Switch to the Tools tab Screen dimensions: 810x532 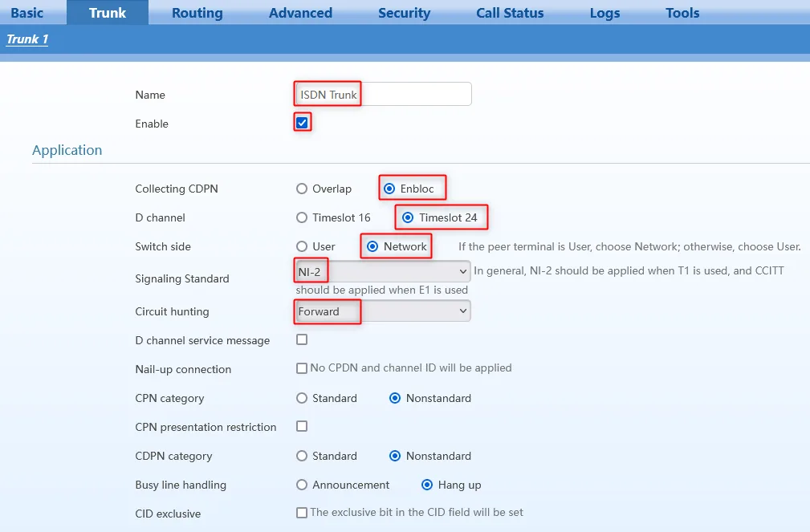[682, 13]
